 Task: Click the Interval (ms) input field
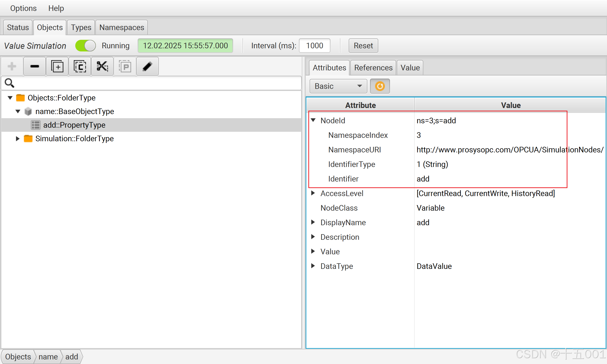click(314, 46)
